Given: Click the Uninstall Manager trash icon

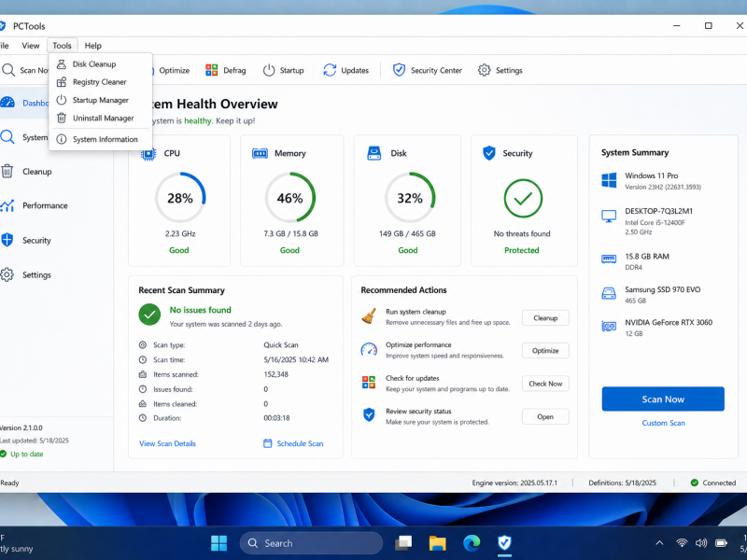Looking at the screenshot, I should point(62,119).
